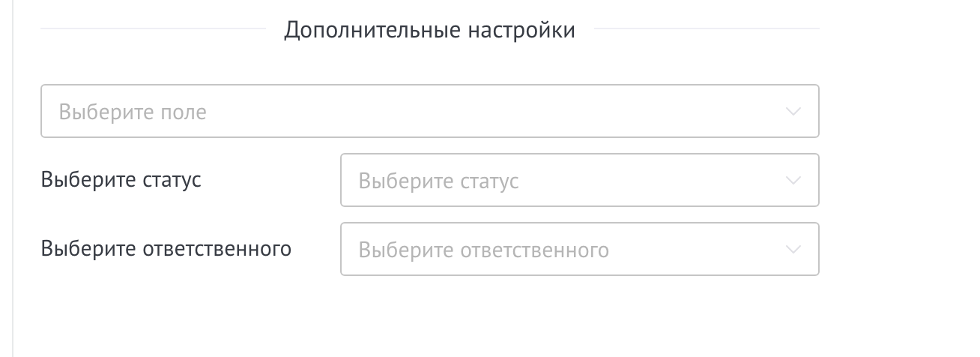Screen dimensions: 980x357
Task: Focus the "Выберите поле" placeholder text
Action: (133, 112)
